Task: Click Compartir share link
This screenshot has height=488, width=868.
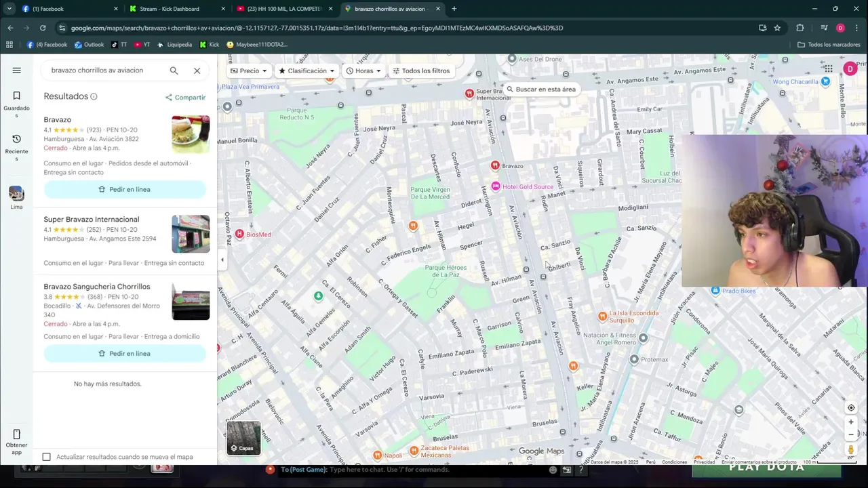Action: click(x=185, y=98)
